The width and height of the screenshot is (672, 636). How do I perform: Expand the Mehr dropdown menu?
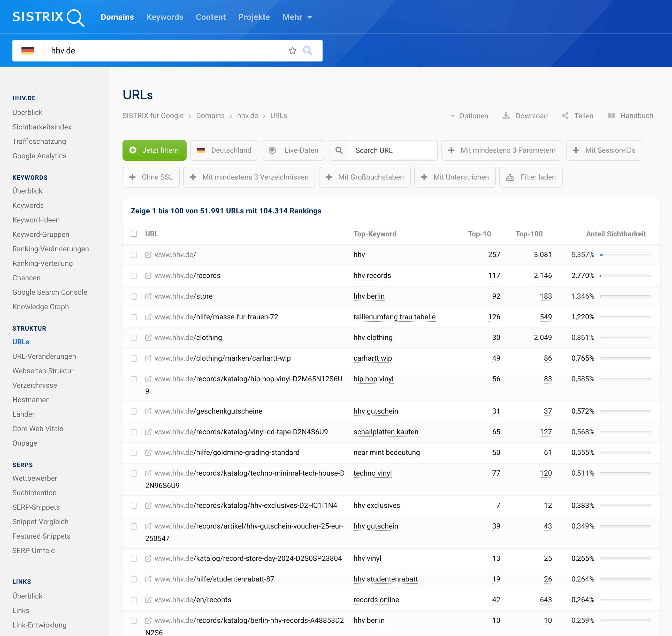297,17
